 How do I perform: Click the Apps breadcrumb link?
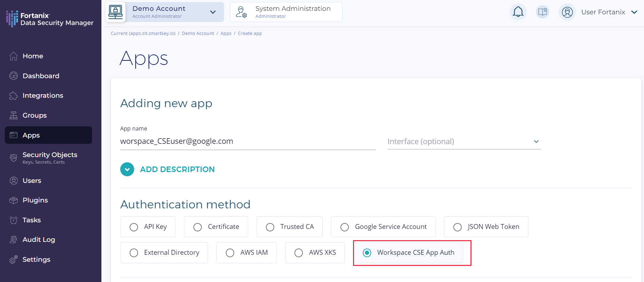click(226, 34)
